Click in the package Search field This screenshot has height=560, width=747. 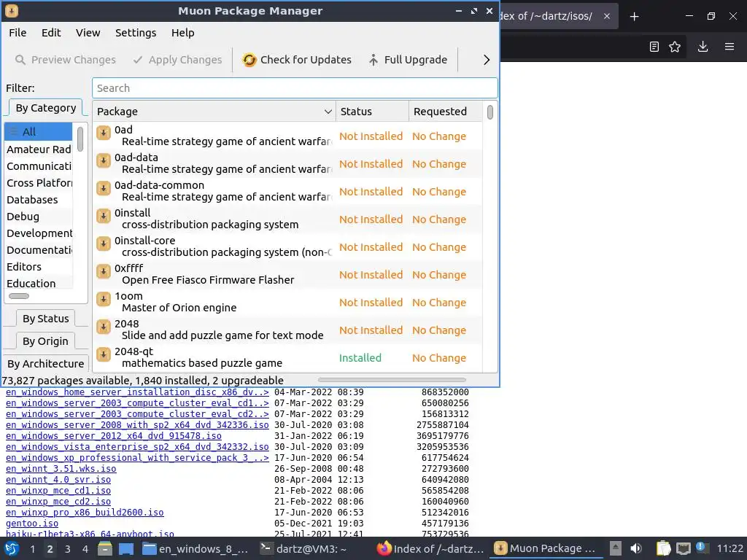[295, 88]
